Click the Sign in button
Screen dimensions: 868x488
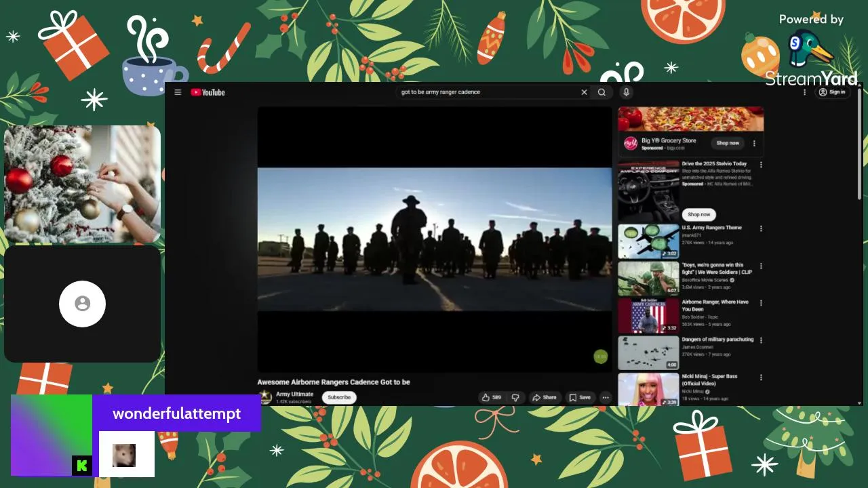point(832,92)
